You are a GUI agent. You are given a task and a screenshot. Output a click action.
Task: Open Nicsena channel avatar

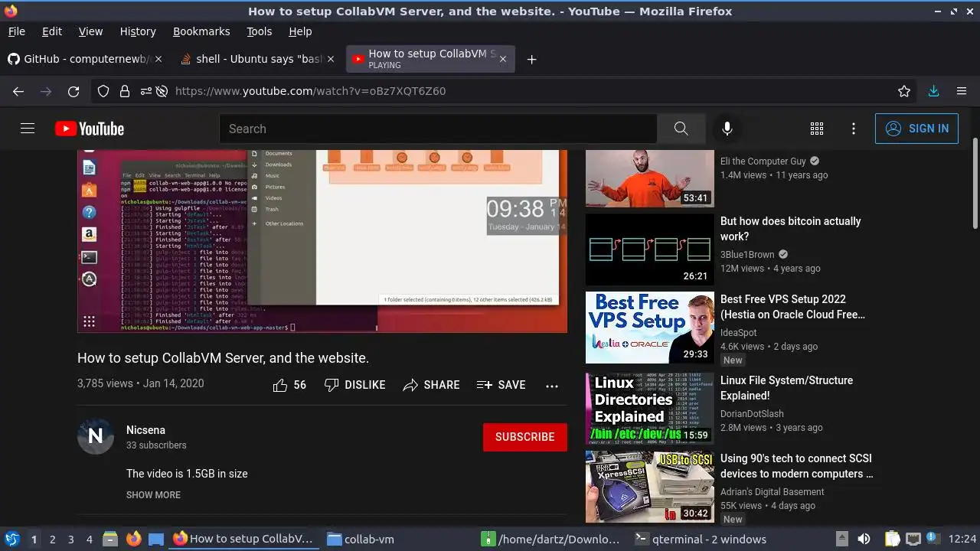coord(96,436)
